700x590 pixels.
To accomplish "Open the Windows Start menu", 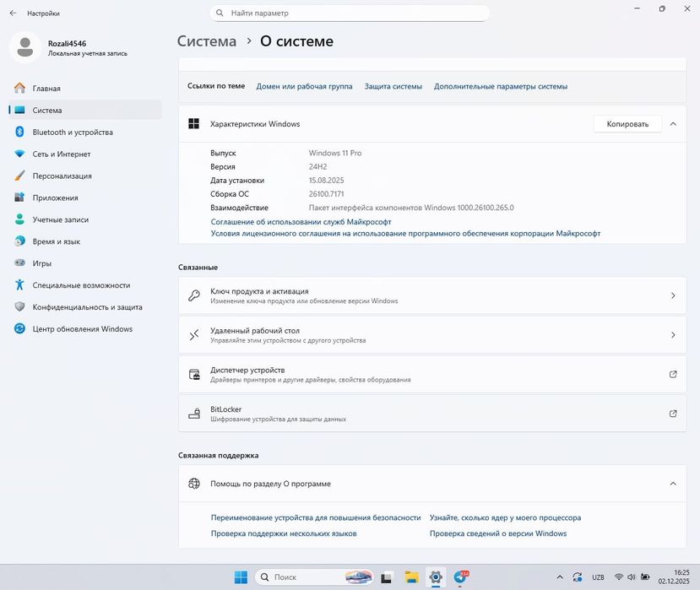I will tap(241, 577).
